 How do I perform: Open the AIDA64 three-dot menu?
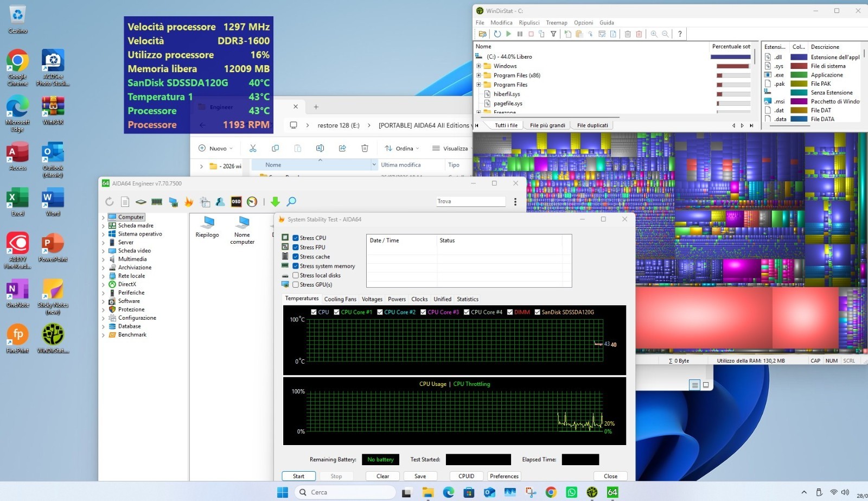515,202
